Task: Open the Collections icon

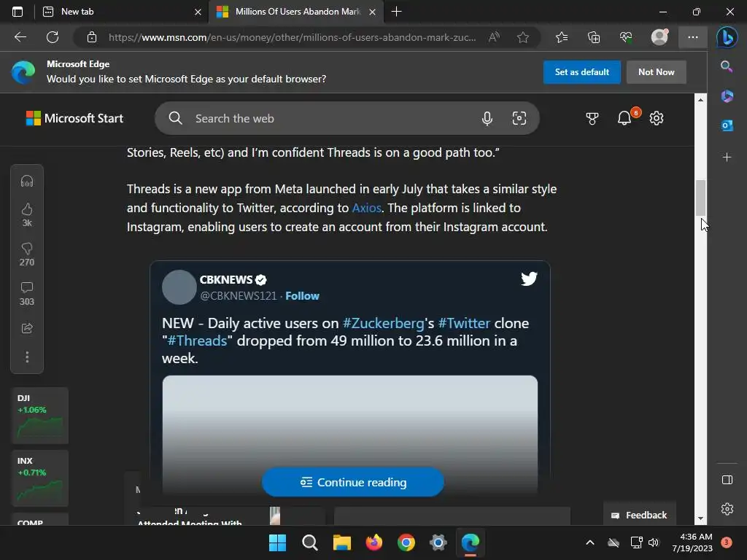Action: [x=594, y=37]
